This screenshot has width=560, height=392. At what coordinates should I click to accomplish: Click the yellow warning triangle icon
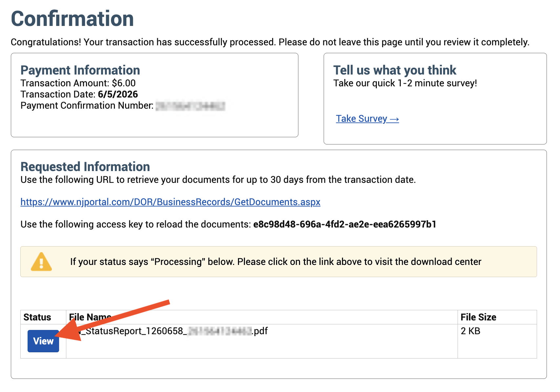[x=41, y=262]
